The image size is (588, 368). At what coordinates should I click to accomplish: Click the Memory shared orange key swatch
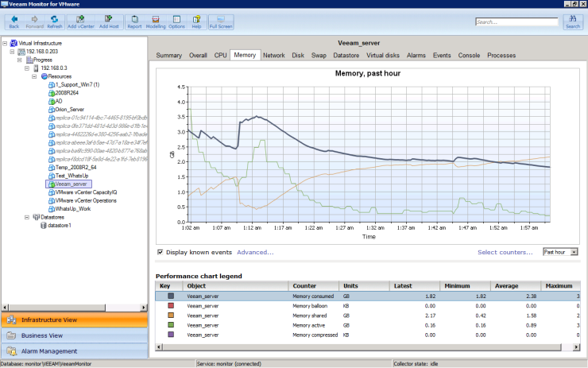pyautogui.click(x=171, y=316)
